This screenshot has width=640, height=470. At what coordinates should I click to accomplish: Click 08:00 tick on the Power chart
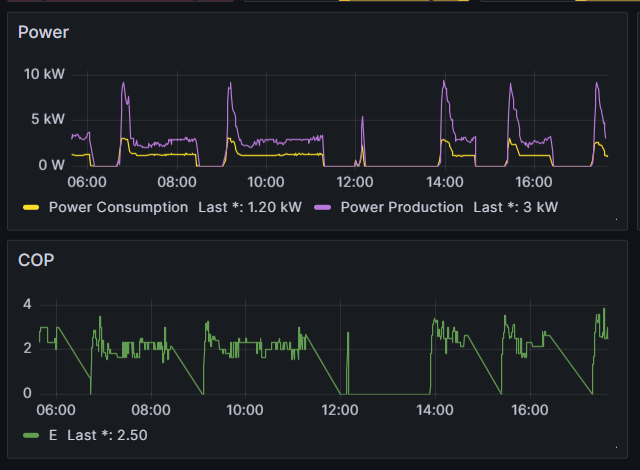tap(177, 182)
